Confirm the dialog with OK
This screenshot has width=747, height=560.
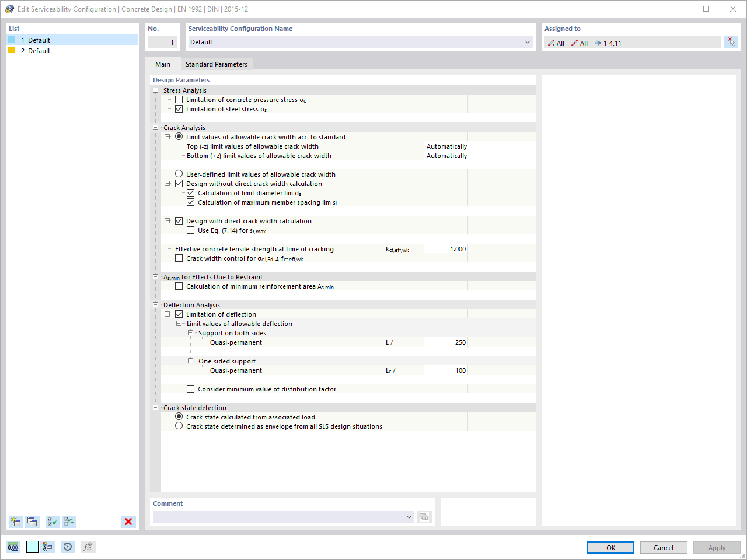point(610,547)
